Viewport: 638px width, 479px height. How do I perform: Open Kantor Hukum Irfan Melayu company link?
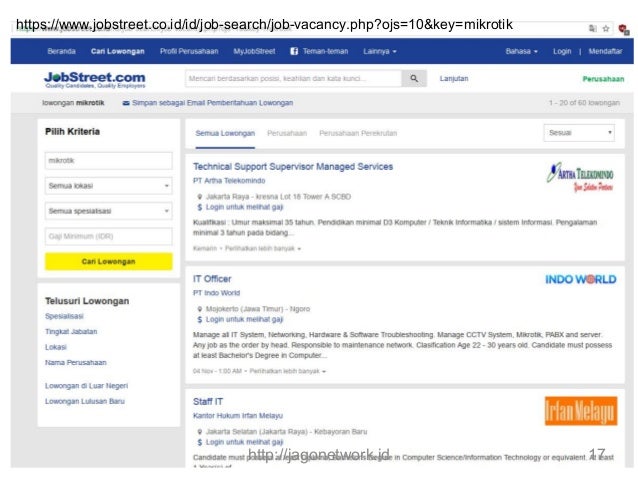[x=238, y=416]
